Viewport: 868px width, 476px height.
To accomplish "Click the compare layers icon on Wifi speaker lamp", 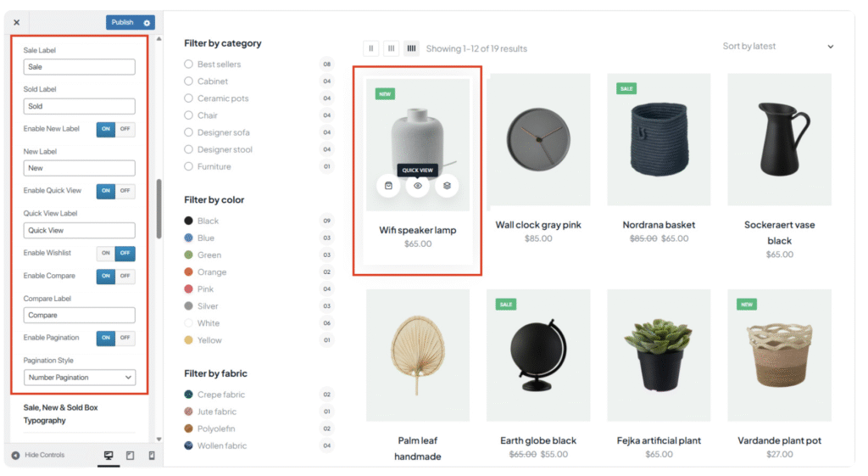I will 447,186.
